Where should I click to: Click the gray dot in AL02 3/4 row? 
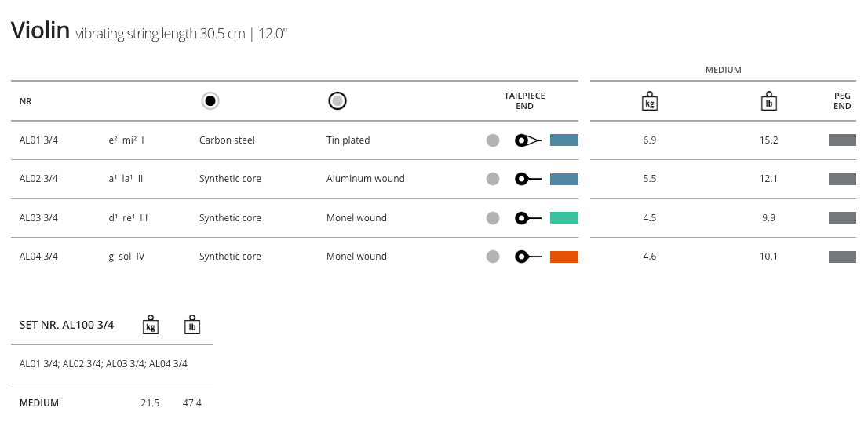pyautogui.click(x=493, y=179)
